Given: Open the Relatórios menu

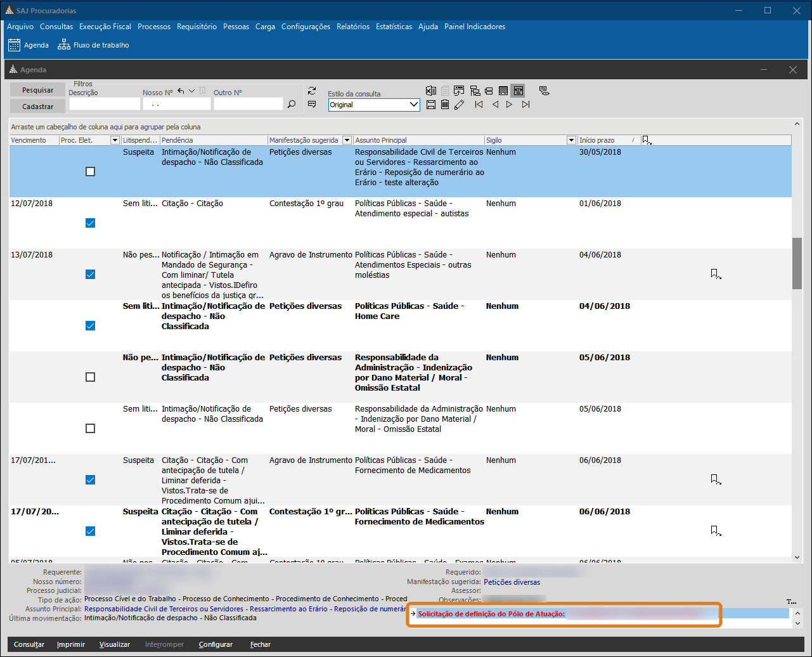Looking at the screenshot, I should (353, 27).
